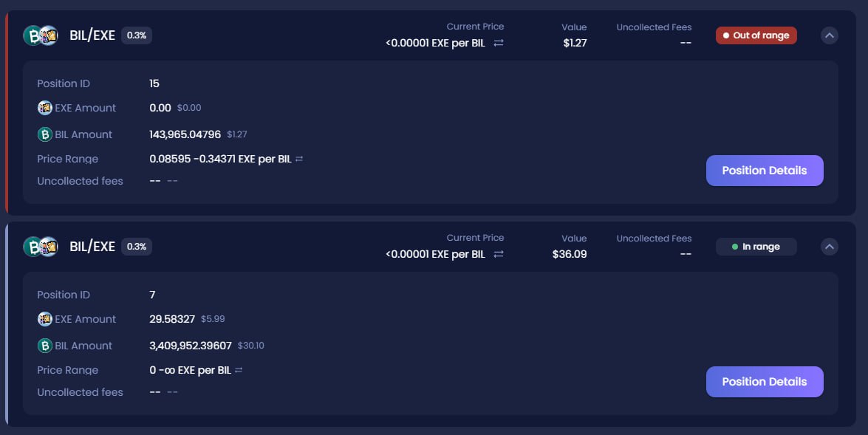Invert the price range units for position 15
This screenshot has width=868, height=435.
pyautogui.click(x=299, y=159)
